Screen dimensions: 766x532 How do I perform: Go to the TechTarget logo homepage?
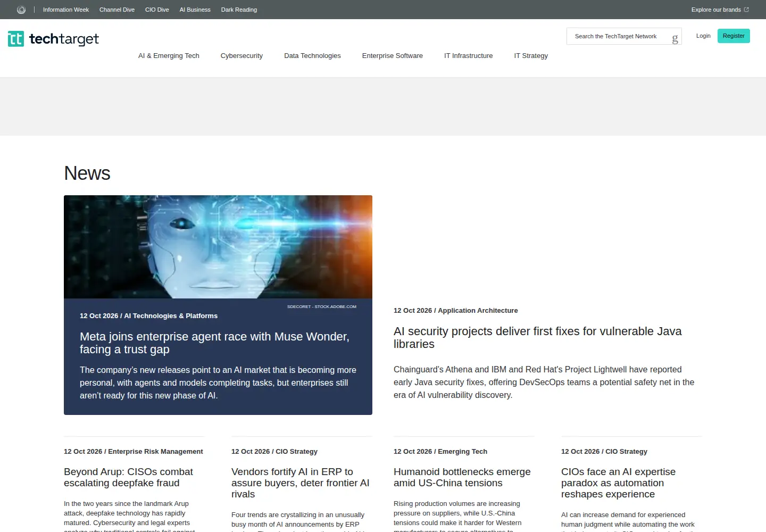53,39
